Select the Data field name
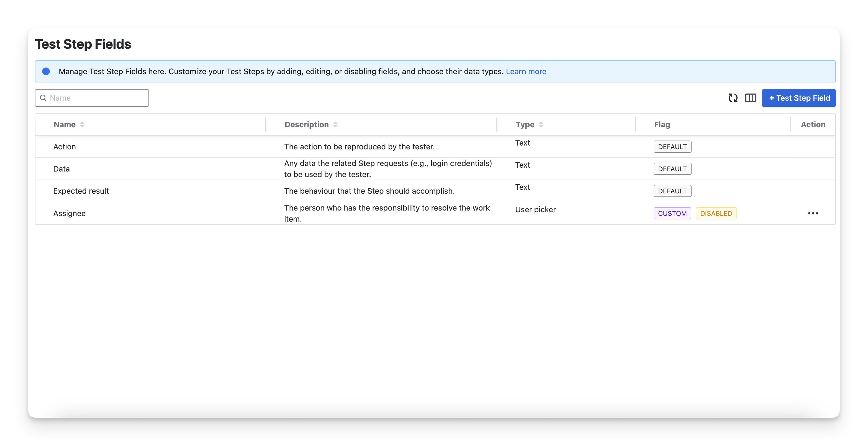868x446 pixels. (x=61, y=169)
